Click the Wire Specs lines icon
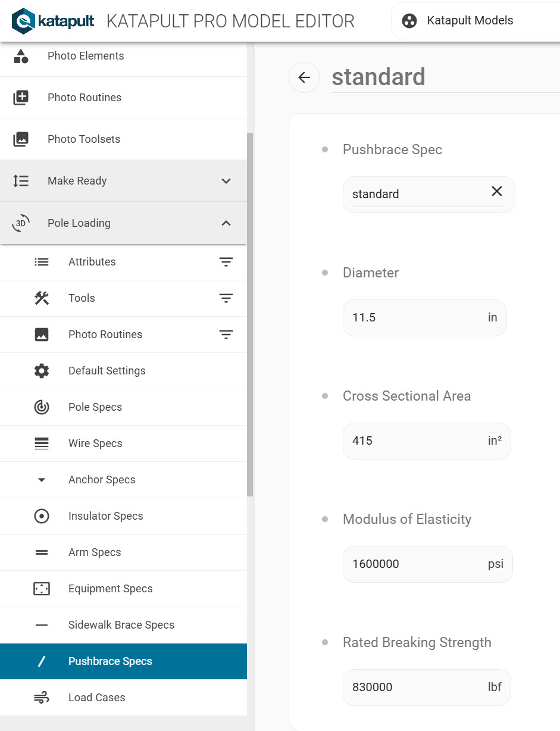Image resolution: width=560 pixels, height=731 pixels. [42, 443]
